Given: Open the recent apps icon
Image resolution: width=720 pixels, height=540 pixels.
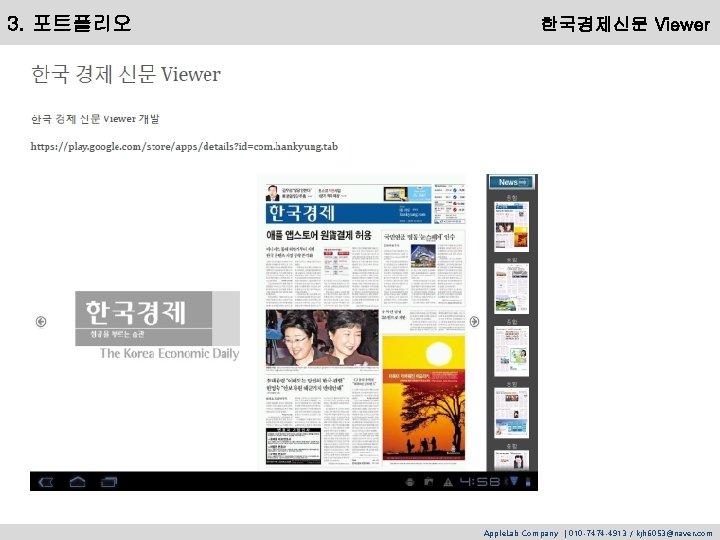Looking at the screenshot, I should coord(109,482).
